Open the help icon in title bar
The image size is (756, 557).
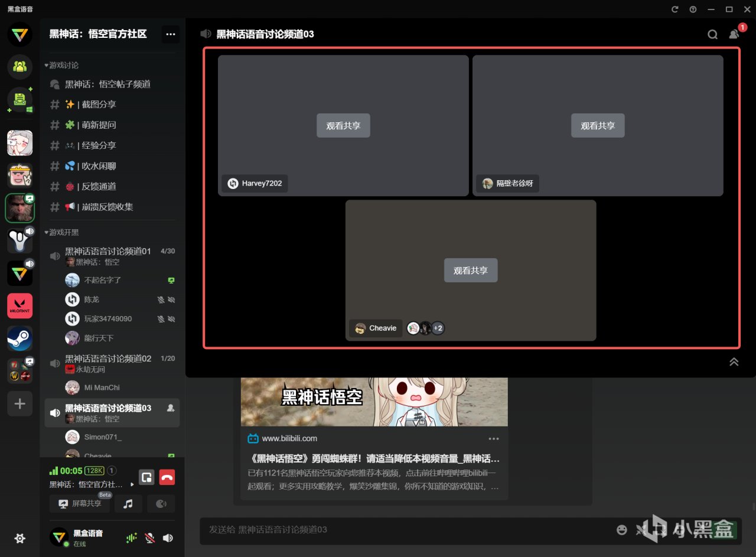693,9
